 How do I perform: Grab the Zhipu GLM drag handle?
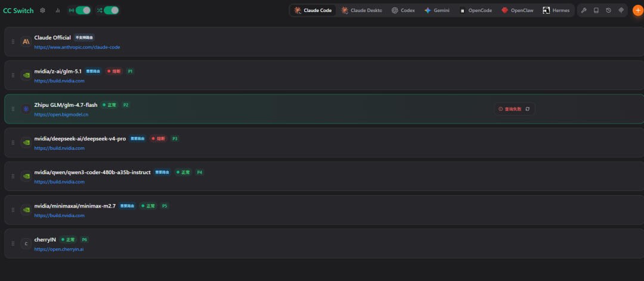[x=13, y=109]
